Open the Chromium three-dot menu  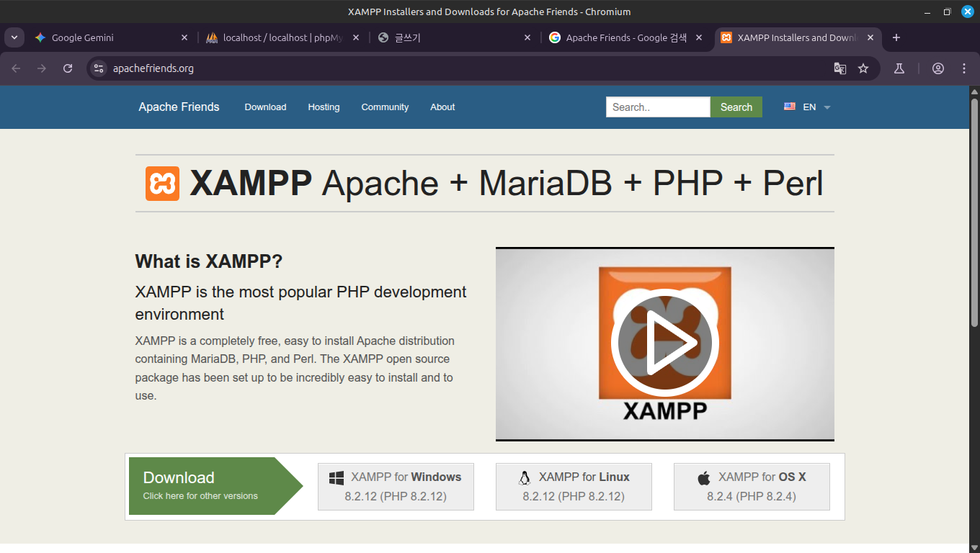964,68
